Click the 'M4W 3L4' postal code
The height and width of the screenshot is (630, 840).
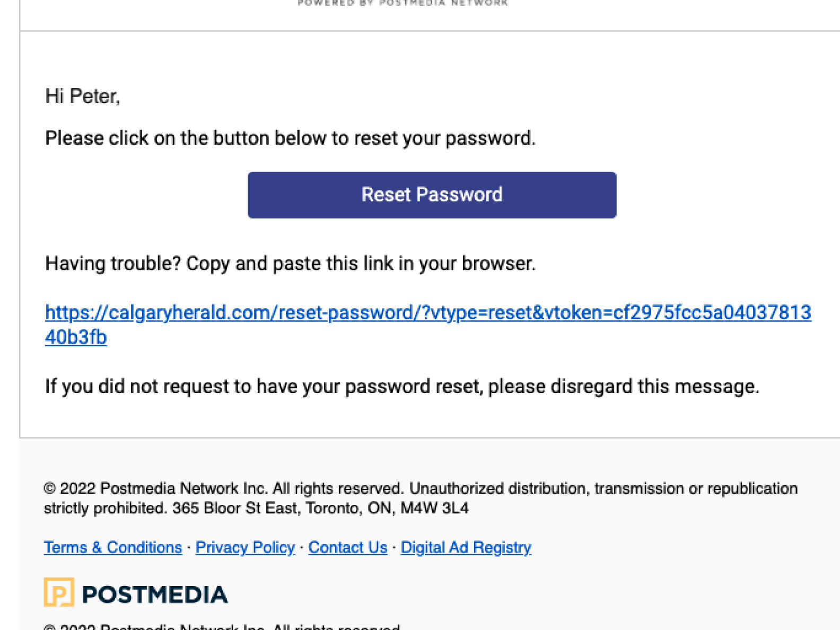pos(434,508)
